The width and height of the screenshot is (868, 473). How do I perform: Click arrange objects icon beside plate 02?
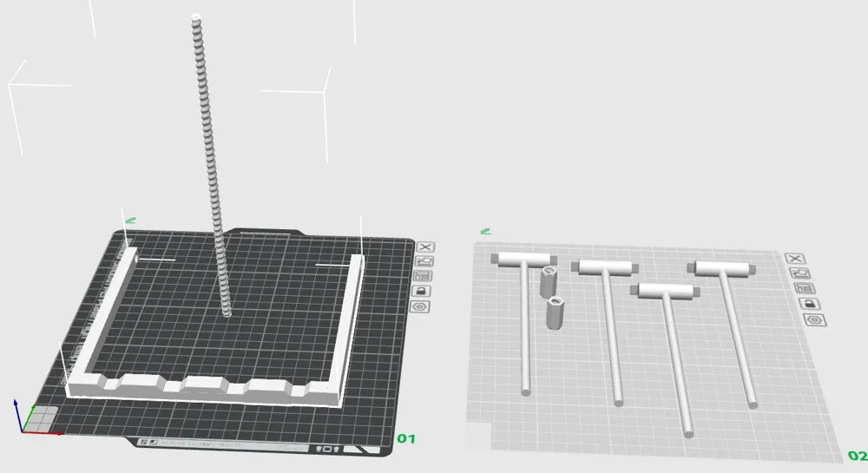coord(800,288)
